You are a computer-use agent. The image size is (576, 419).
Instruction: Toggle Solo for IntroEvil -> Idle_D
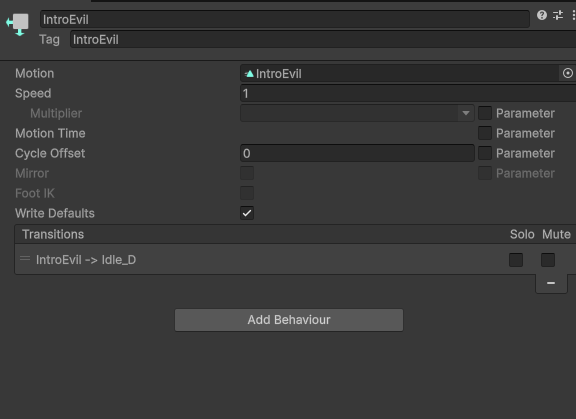coord(516,260)
